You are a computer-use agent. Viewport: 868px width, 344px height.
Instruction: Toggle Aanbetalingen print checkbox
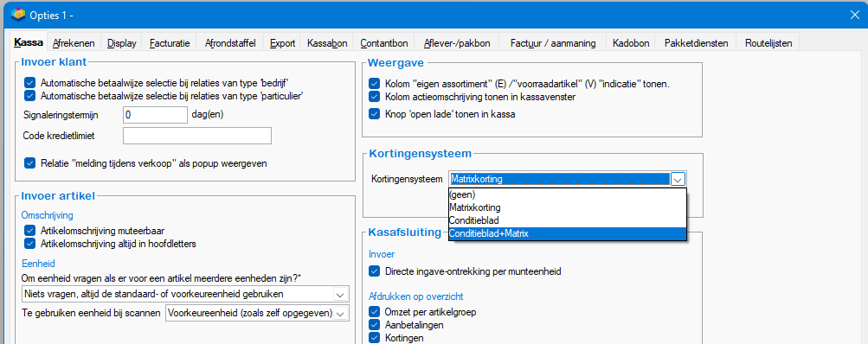374,325
